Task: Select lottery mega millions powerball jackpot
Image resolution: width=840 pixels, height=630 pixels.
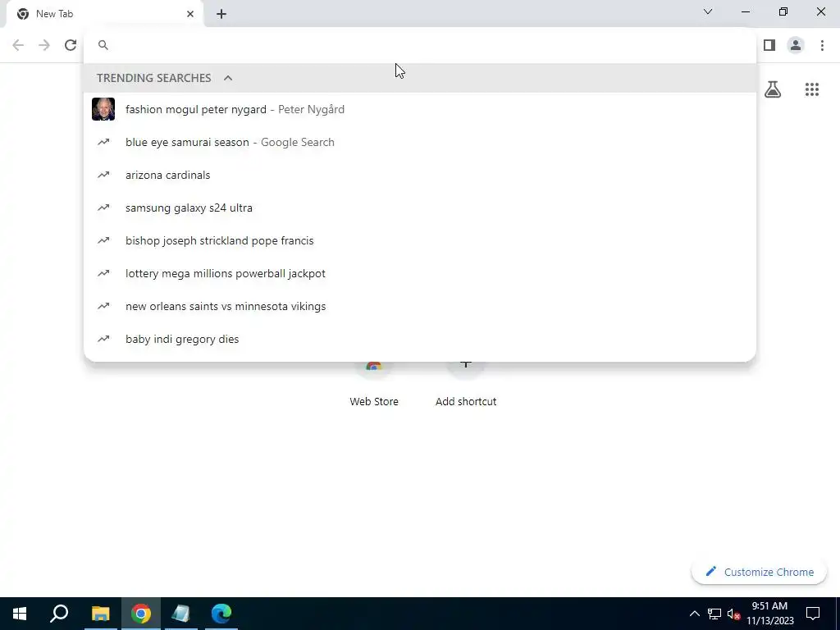Action: 420,273
